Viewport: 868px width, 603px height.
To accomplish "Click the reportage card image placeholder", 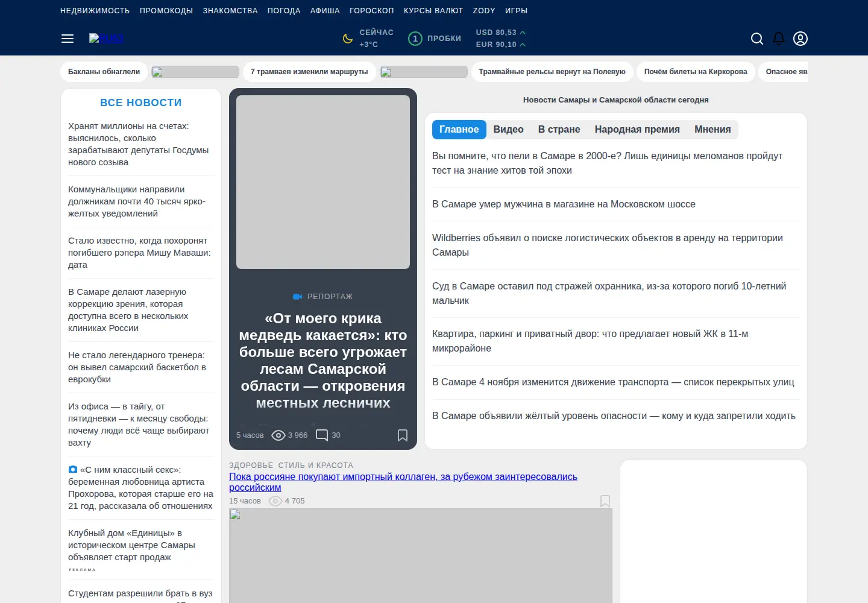I will click(x=323, y=182).
